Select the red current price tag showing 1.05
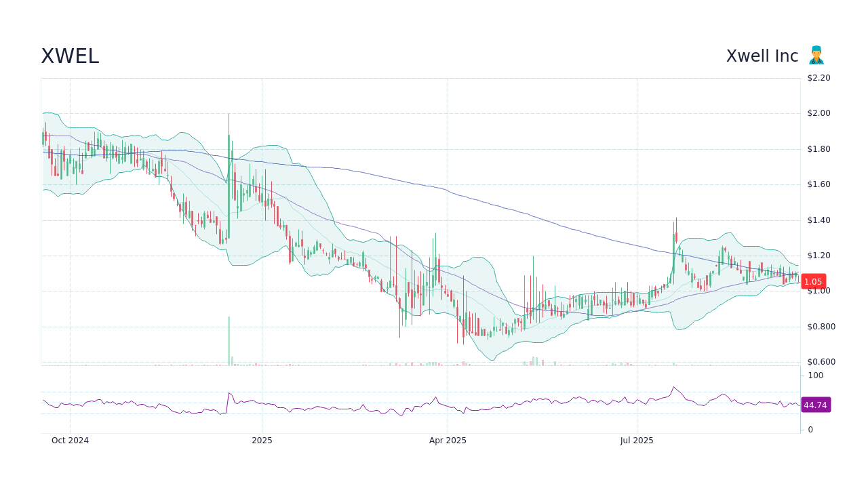This screenshot has height=488, width=868. coord(813,281)
